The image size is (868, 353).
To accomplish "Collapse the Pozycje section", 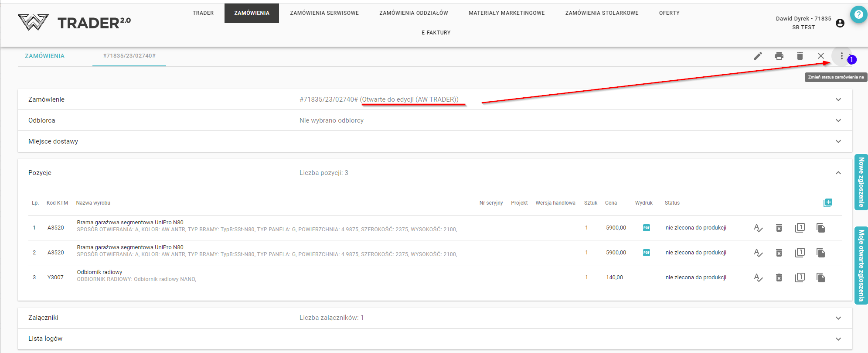I will (838, 173).
